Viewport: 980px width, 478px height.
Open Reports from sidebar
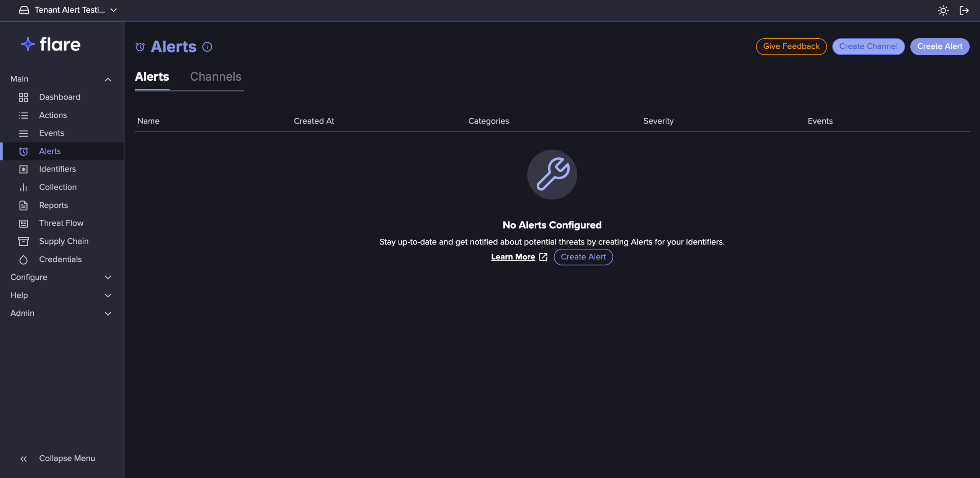pos(53,205)
